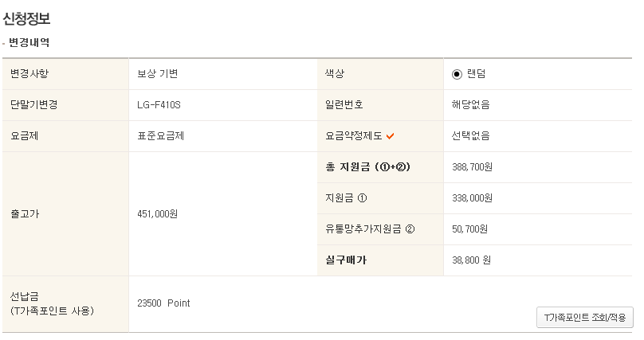Select the 선택없음 contract option value
The height and width of the screenshot is (340, 644).
pos(470,135)
